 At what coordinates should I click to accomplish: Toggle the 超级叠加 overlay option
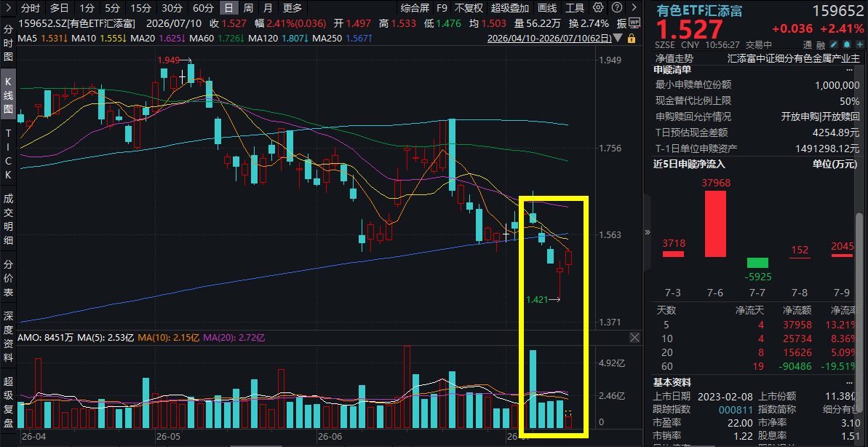tap(510, 8)
